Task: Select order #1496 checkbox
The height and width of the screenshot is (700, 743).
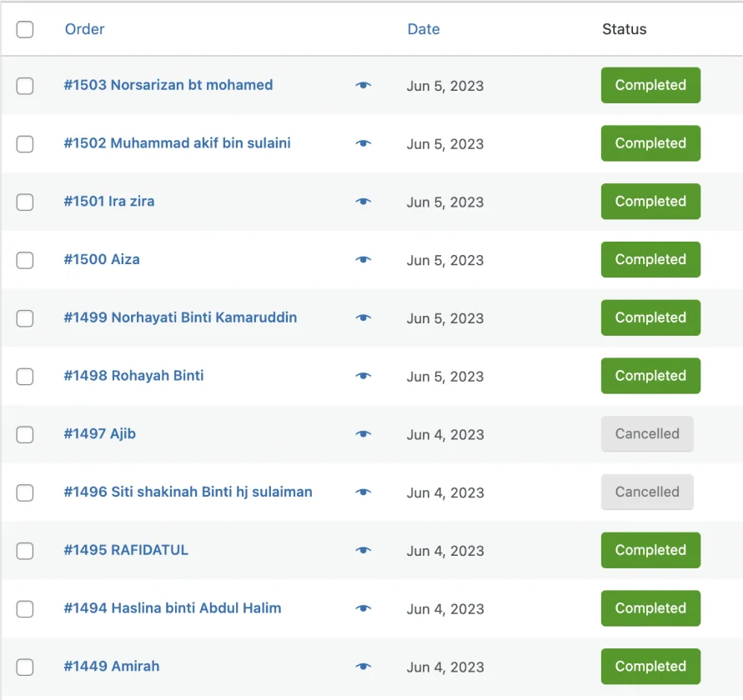Action: coord(25,492)
